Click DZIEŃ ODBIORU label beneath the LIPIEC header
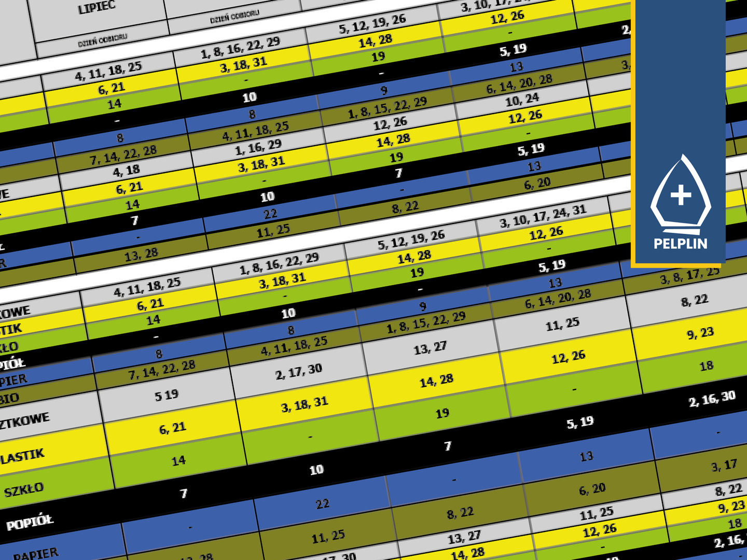 coord(103,40)
